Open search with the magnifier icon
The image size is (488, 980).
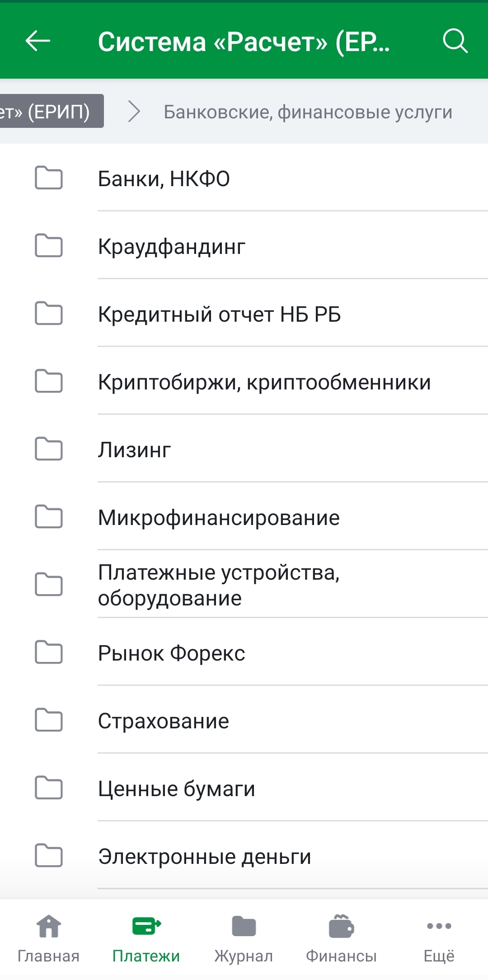[x=455, y=41]
